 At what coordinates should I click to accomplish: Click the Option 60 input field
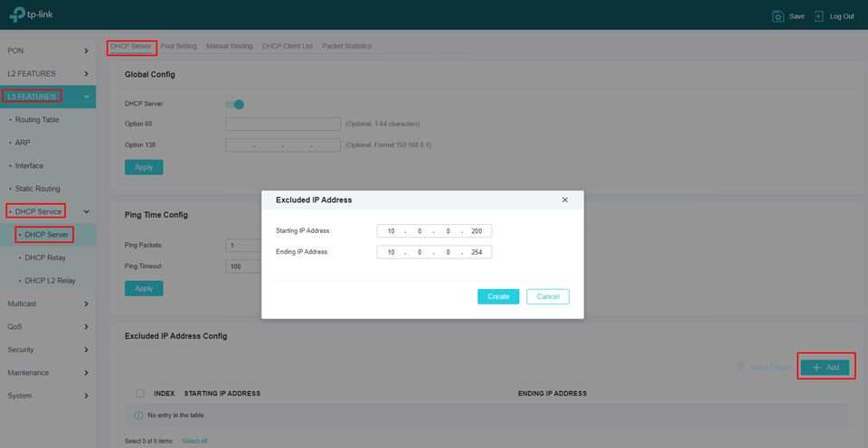coord(283,124)
